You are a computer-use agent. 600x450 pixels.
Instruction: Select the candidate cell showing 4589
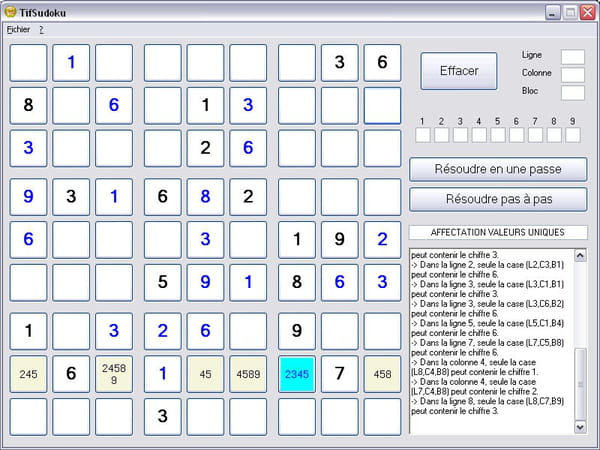248,374
